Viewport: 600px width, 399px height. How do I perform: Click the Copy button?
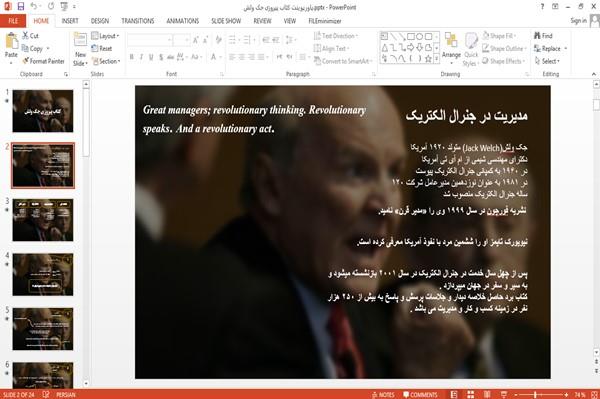coord(32,49)
